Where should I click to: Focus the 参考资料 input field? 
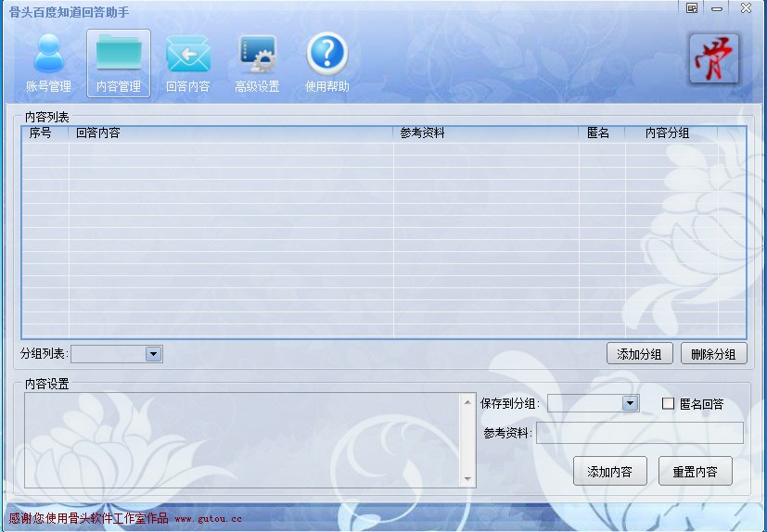coord(640,433)
